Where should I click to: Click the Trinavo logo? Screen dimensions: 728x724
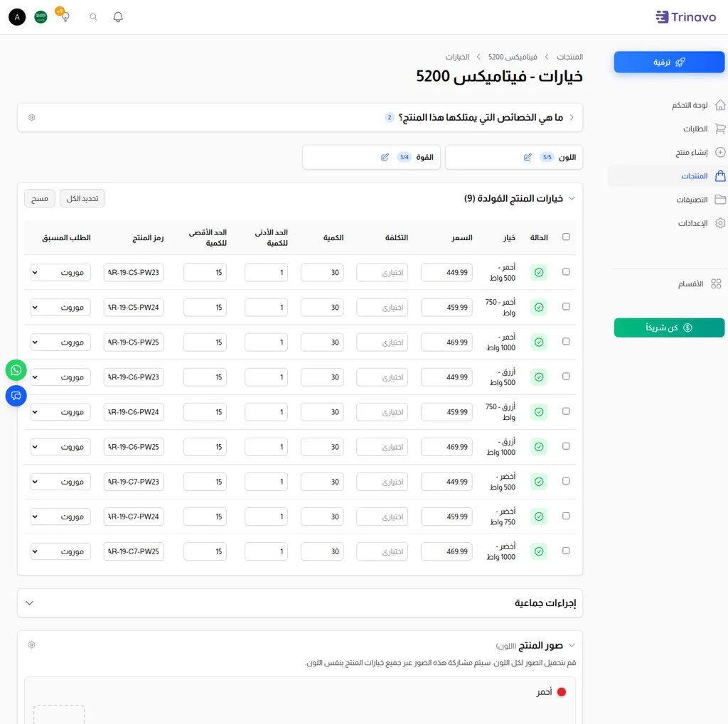coord(685,17)
